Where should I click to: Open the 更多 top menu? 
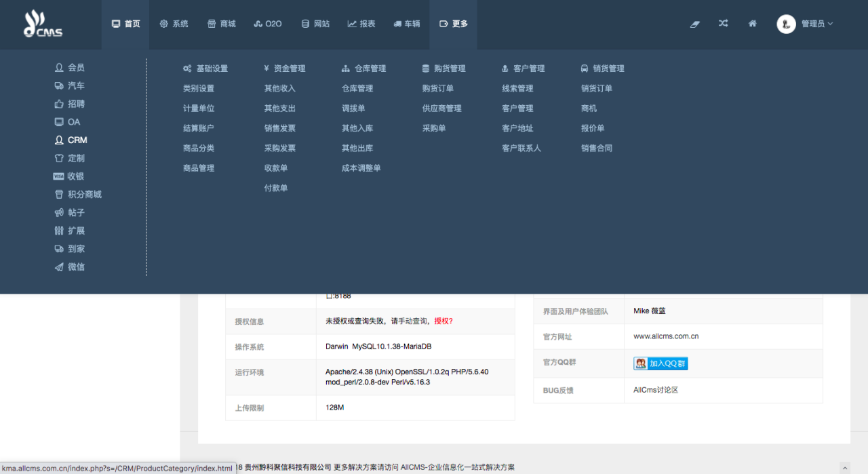453,24
